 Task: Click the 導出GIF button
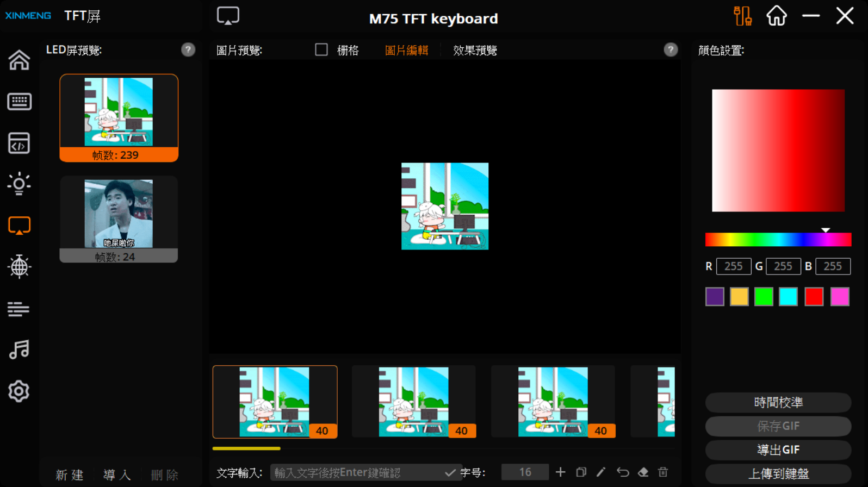coord(778,450)
